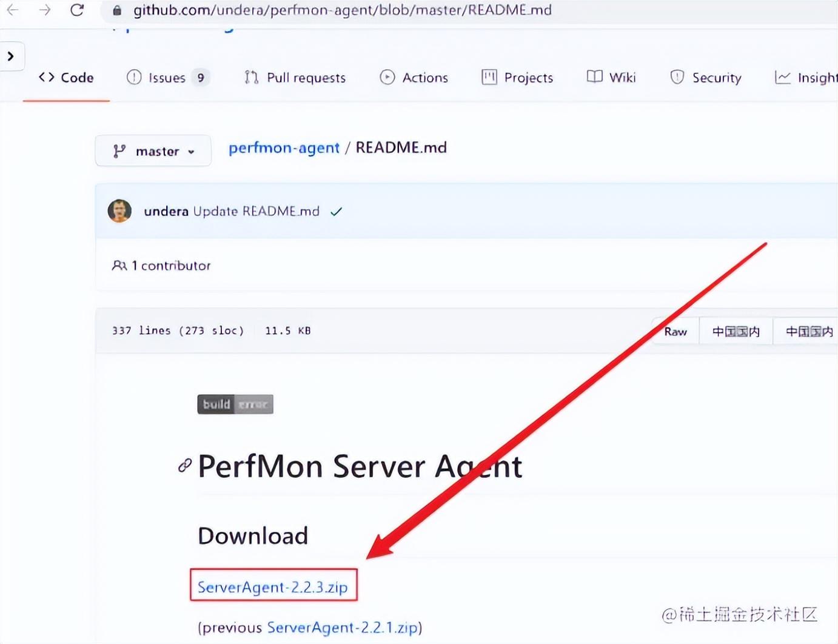Screen dimensions: 838x644
Task: Click the anchor link icon beside heading
Action: coord(185,466)
